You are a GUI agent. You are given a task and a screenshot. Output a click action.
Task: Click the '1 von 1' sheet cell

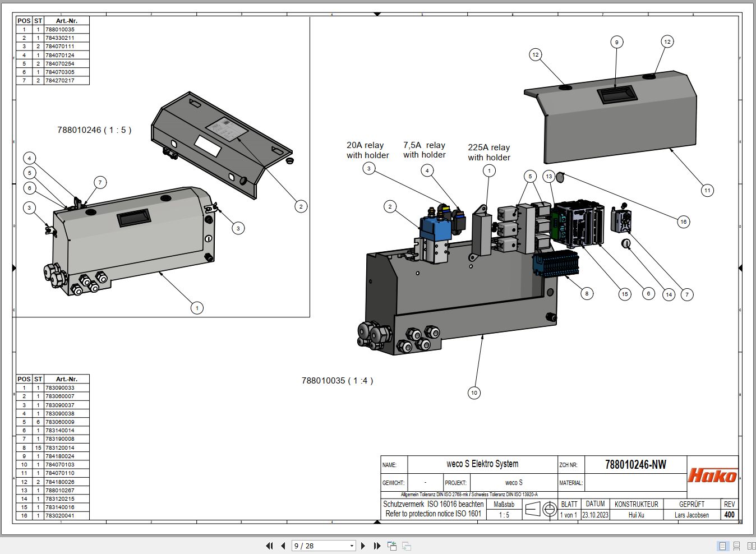click(x=569, y=515)
